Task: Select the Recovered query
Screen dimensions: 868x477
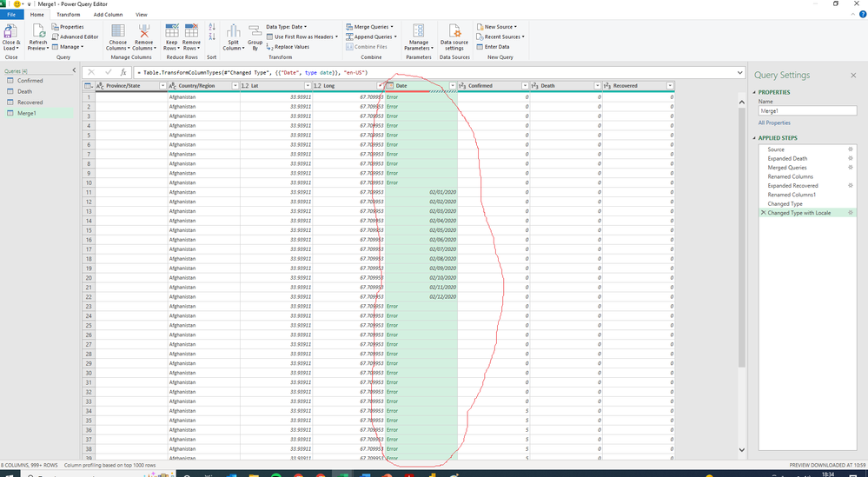Action: tap(38, 103)
